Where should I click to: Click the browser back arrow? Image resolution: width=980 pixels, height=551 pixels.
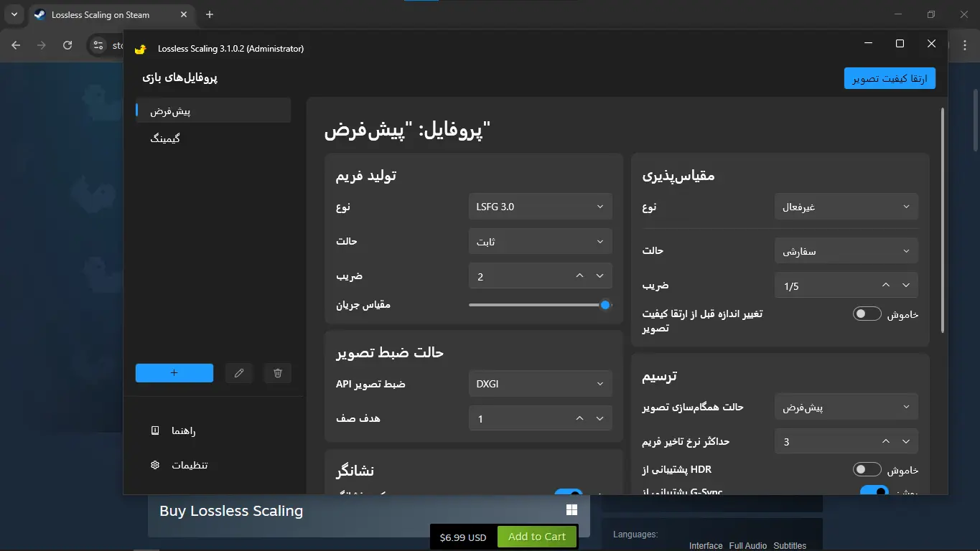point(16,45)
